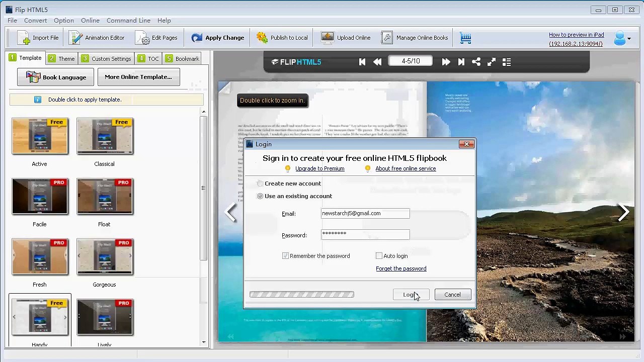Open the Option menu
The image size is (644, 362).
click(64, 21)
